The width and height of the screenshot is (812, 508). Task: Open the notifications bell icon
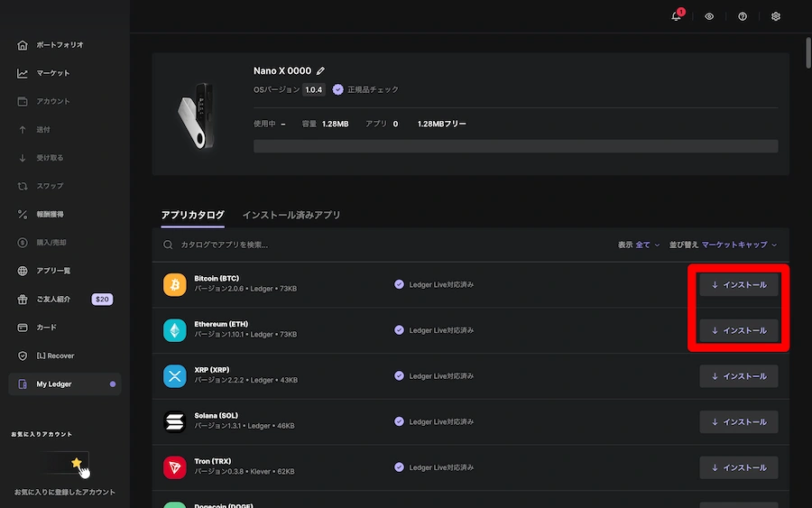(676, 16)
